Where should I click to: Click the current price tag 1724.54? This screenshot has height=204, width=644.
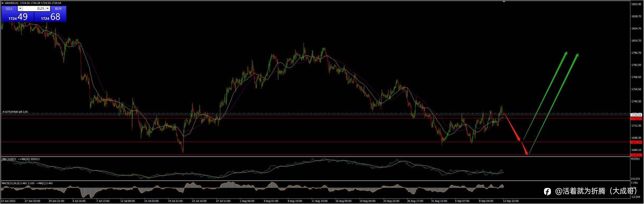click(636, 115)
